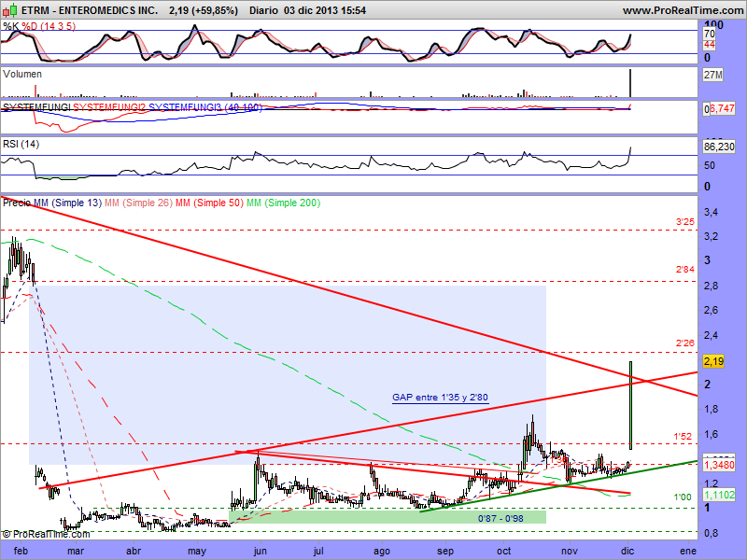The width and height of the screenshot is (747, 560).
Task: Click the Precio label in price panel
Action: (17, 203)
